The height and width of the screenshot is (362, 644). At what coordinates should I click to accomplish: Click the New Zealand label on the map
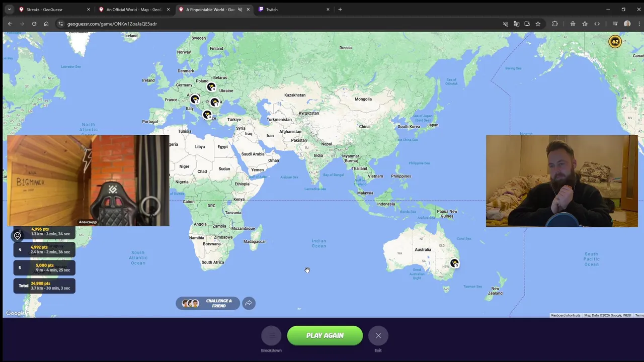(x=496, y=291)
